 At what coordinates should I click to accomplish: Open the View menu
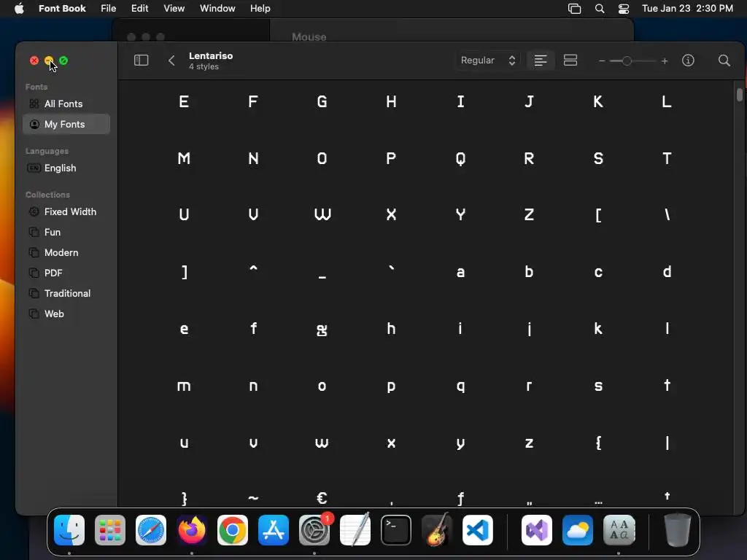tap(174, 9)
